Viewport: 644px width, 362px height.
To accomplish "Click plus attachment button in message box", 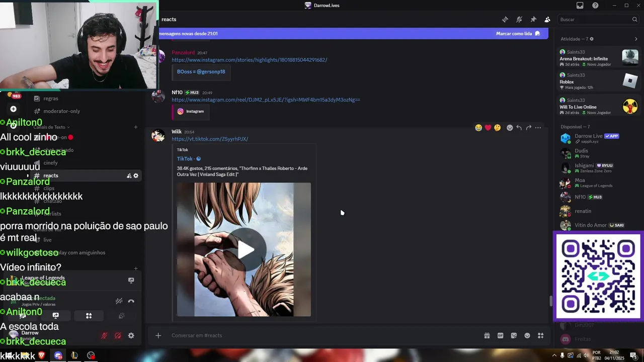I will coord(158,335).
